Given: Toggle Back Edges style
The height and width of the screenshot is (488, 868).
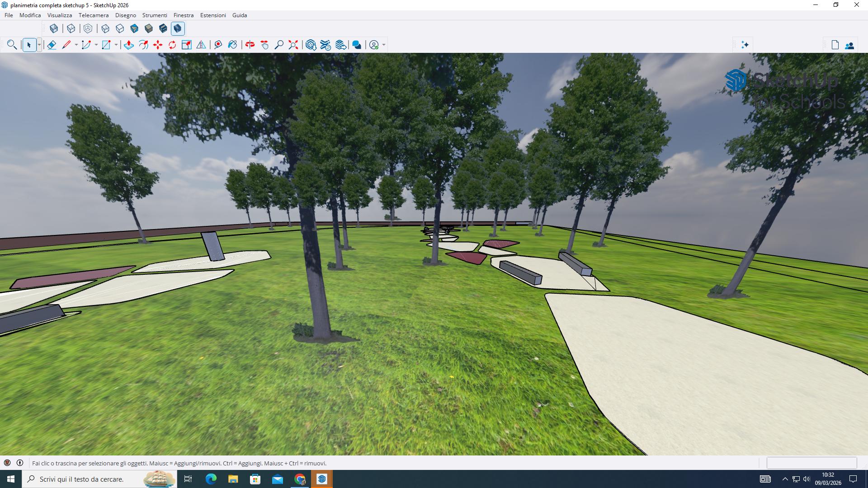Looking at the screenshot, I should pos(71,28).
